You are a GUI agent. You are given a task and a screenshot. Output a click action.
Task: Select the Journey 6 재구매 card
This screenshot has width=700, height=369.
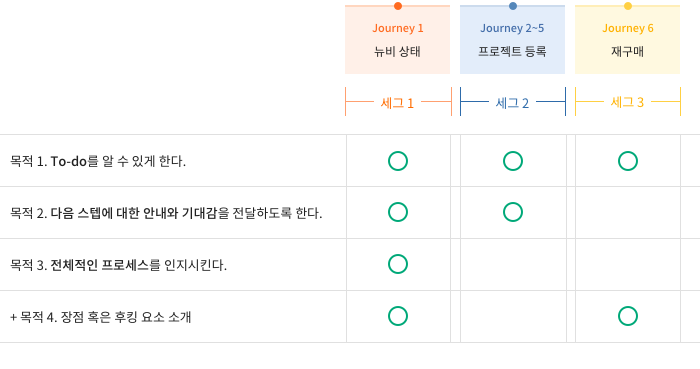(x=628, y=40)
